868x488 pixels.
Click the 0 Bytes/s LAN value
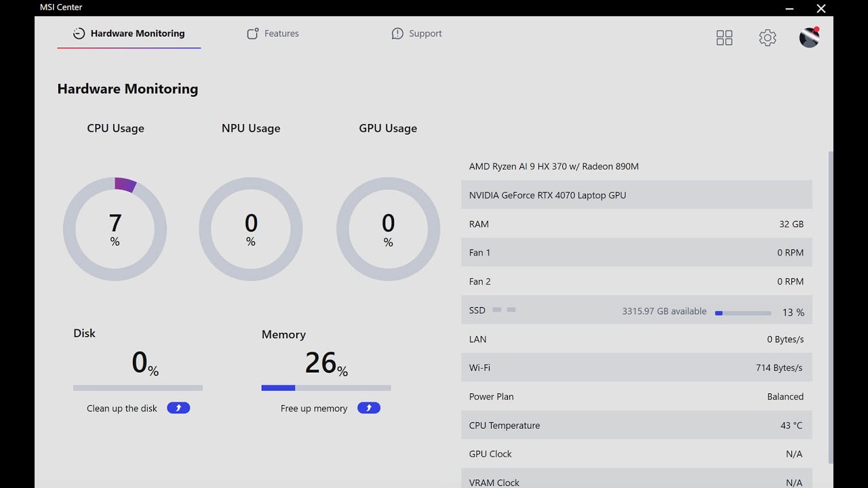[x=785, y=339]
